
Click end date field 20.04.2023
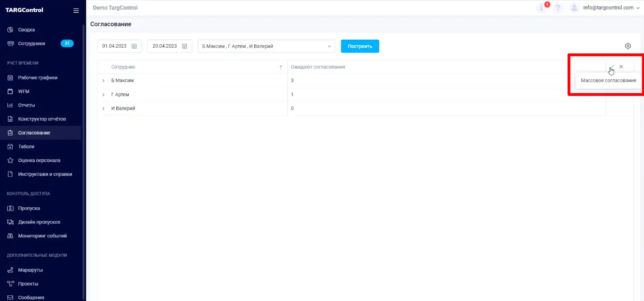[170, 46]
